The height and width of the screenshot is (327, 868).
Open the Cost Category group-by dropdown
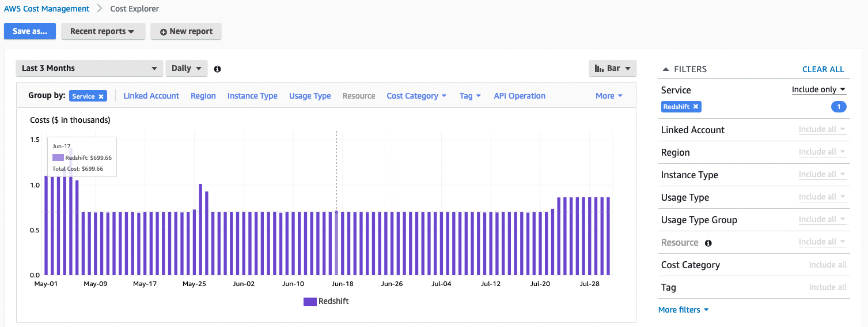(x=416, y=96)
